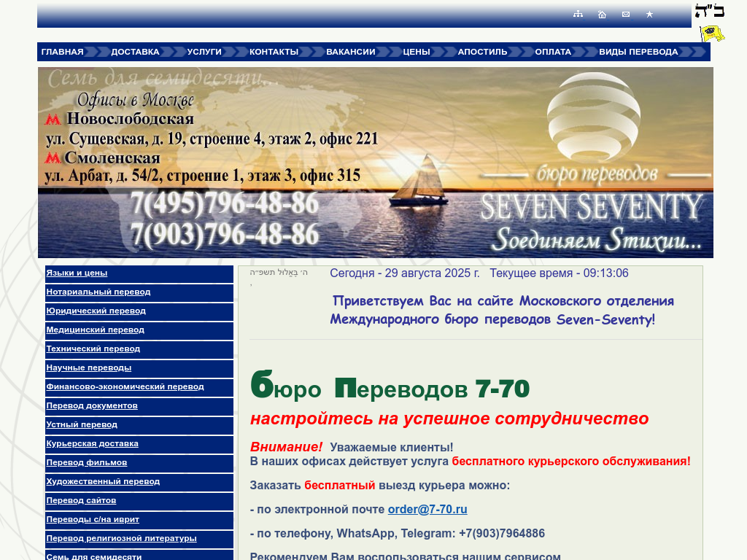Open the Языки и цены link
This screenshot has height=560, width=747.
pyautogui.click(x=77, y=273)
